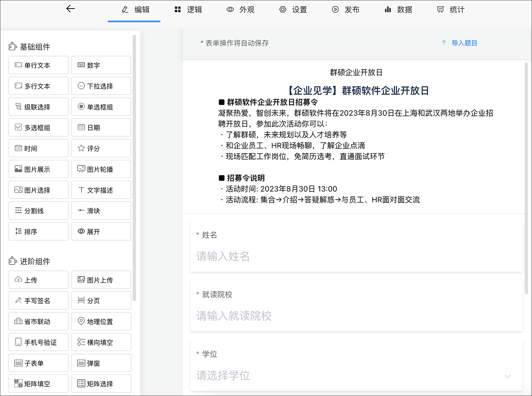Add a 分割线 divider component
This screenshot has height=396, width=532.
click(38, 211)
